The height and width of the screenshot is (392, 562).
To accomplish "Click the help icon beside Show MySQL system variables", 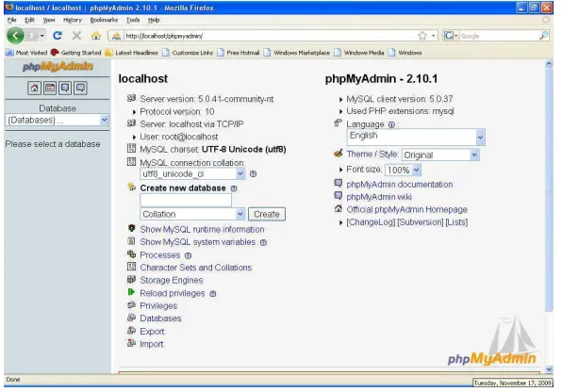I will [263, 242].
